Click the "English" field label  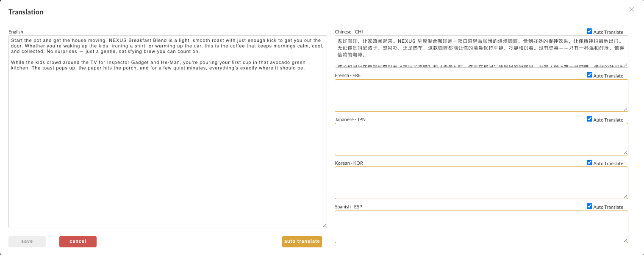pos(16,32)
